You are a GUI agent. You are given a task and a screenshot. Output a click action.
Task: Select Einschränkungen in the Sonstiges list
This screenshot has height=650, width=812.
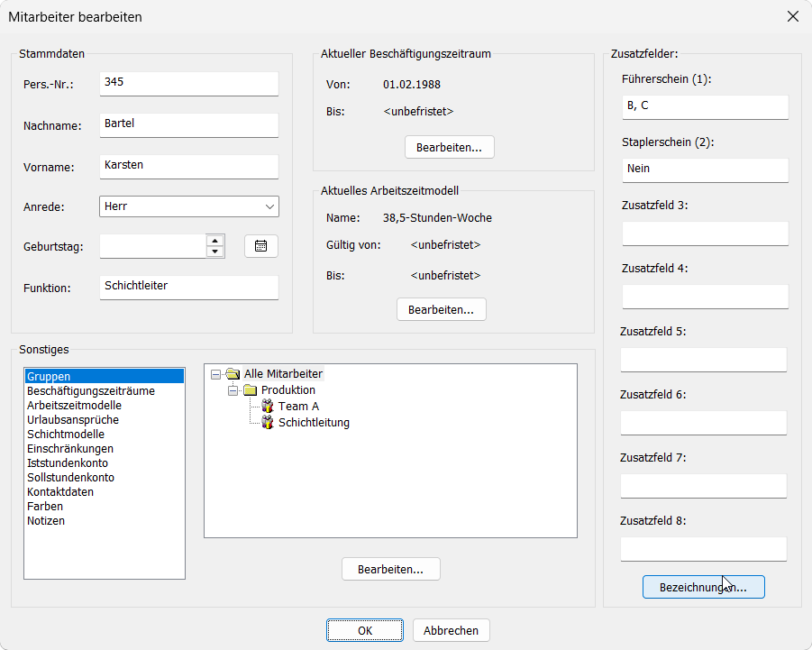[x=104, y=449]
